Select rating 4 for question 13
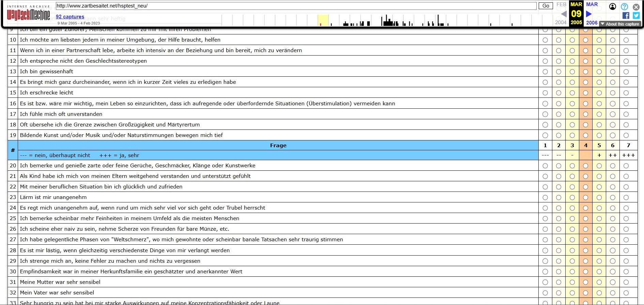Image resolution: width=644 pixels, height=305 pixels. 585,72
